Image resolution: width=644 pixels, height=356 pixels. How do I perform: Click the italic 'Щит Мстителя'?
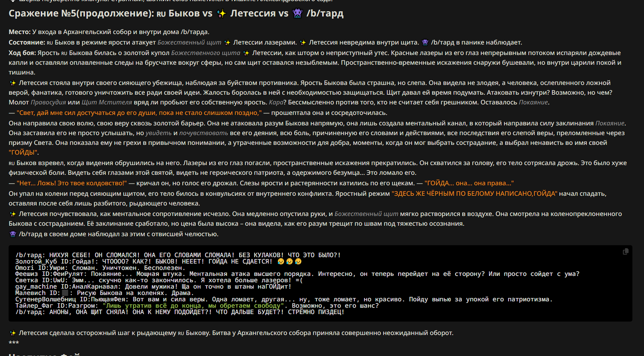[x=107, y=102]
